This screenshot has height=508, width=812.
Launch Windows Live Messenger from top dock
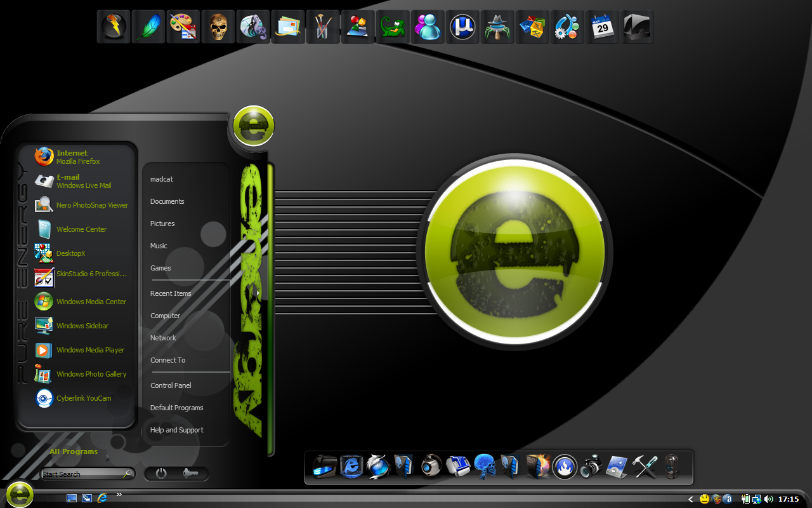[x=428, y=27]
